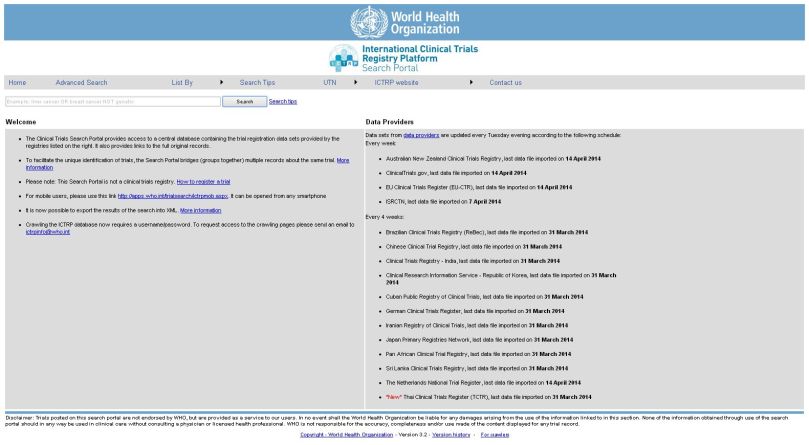Focus the trial search input field
This screenshot has height=445, width=809.
click(x=113, y=102)
